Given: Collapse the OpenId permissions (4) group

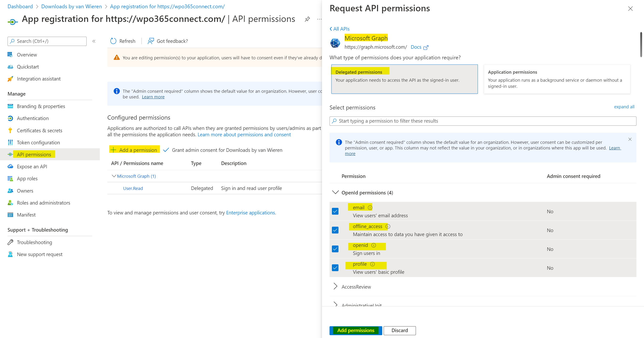Looking at the screenshot, I should click(335, 192).
